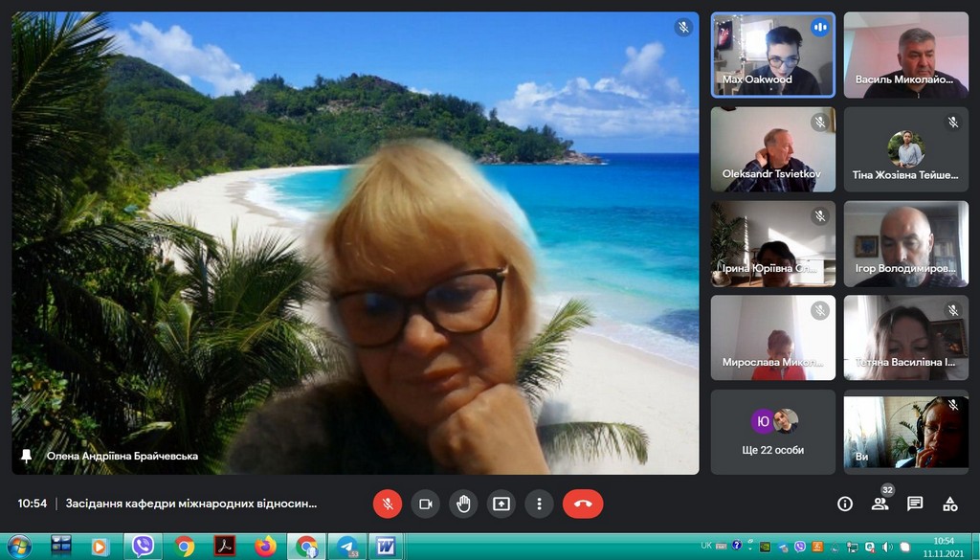Click the UK language indicator in tray
Image resolution: width=980 pixels, height=560 pixels.
tap(706, 546)
